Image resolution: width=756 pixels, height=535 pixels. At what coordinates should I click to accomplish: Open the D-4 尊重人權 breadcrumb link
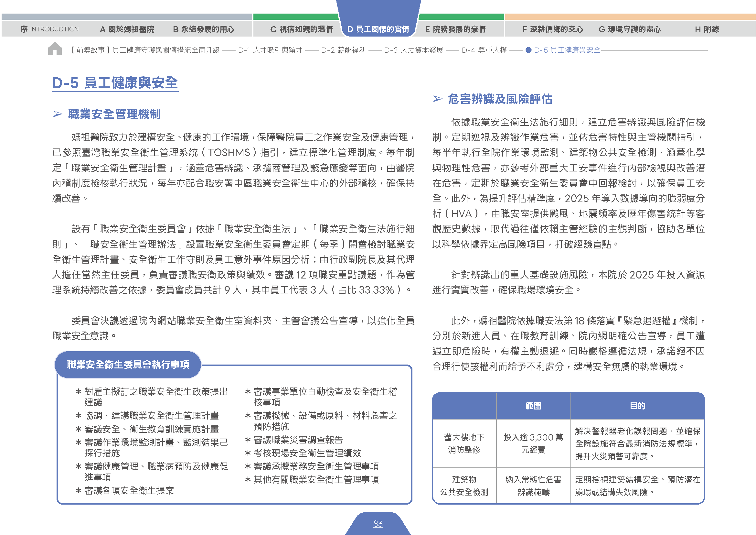(x=484, y=50)
